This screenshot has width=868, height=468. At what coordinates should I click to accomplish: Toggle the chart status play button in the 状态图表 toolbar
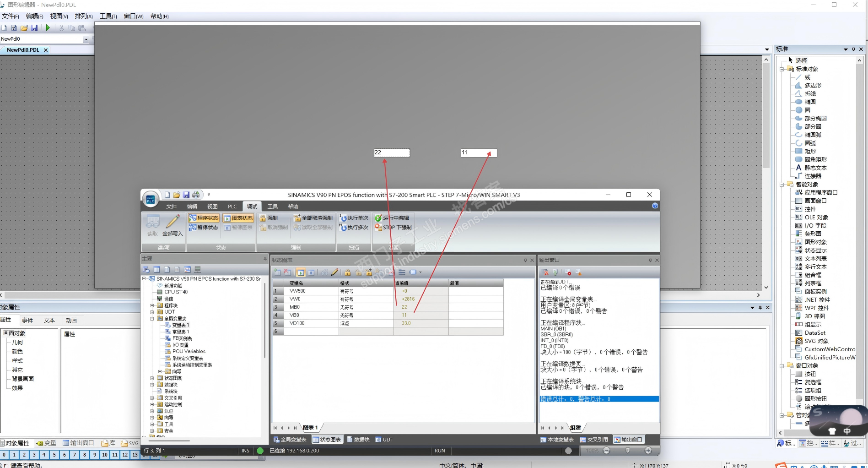301,272
